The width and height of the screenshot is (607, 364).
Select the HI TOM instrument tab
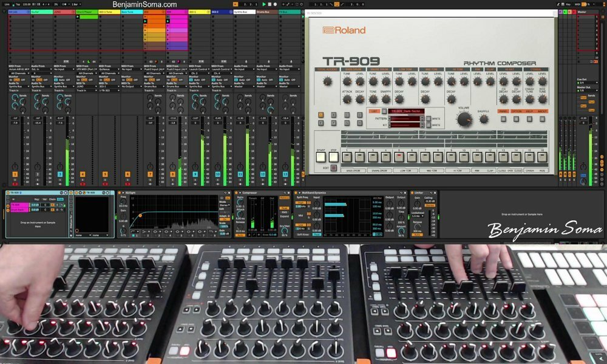tap(457, 170)
